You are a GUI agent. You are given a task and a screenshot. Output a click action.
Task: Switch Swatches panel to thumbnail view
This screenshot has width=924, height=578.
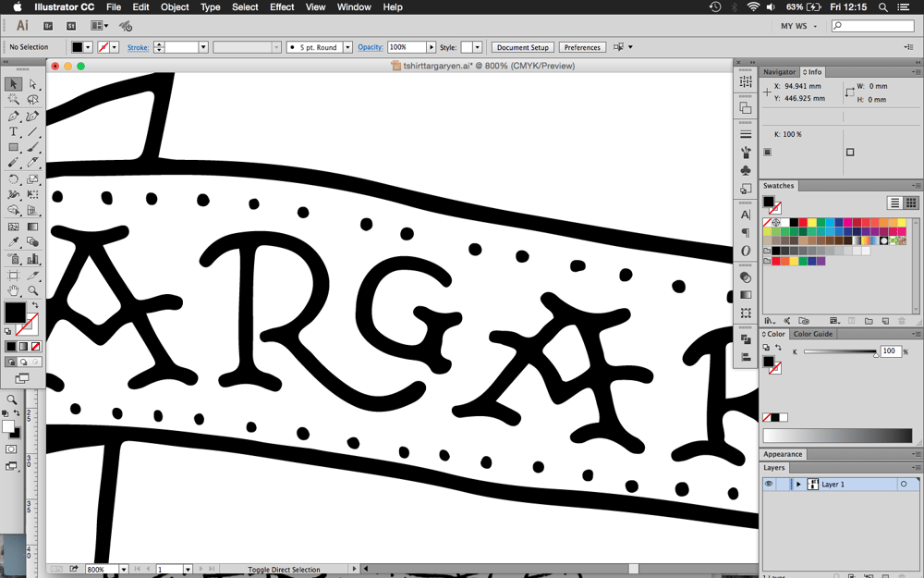point(911,203)
